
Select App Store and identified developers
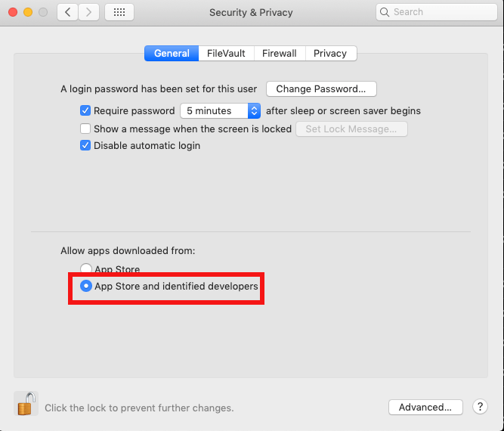click(86, 286)
